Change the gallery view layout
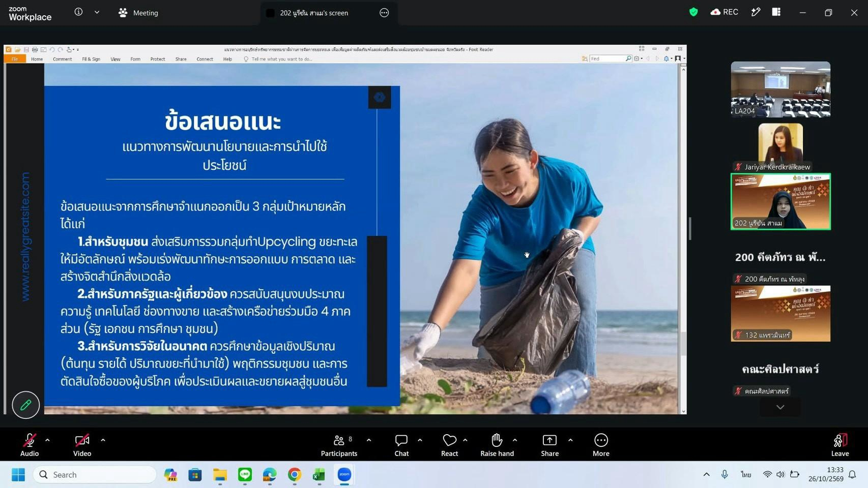The width and height of the screenshot is (868, 488). pyautogui.click(x=776, y=12)
